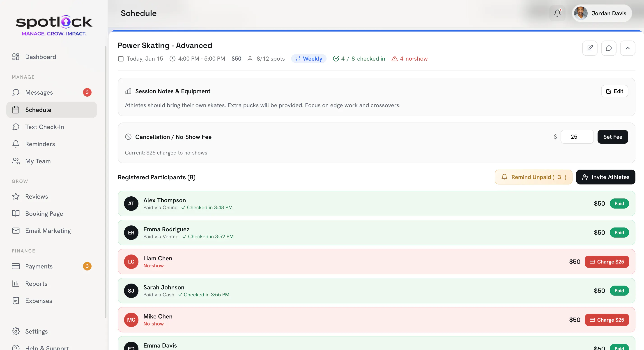Click the sidebar scrollbar

[x=106, y=182]
